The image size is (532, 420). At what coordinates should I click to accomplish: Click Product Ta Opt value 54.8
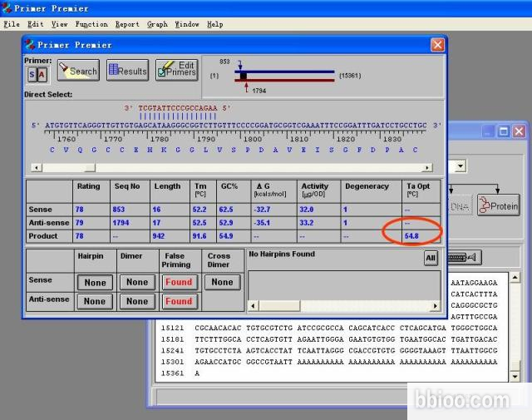pos(411,236)
